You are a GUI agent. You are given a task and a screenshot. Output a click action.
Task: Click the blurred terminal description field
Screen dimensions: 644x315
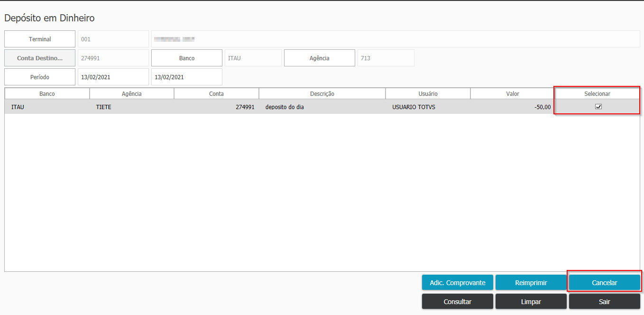click(396, 39)
